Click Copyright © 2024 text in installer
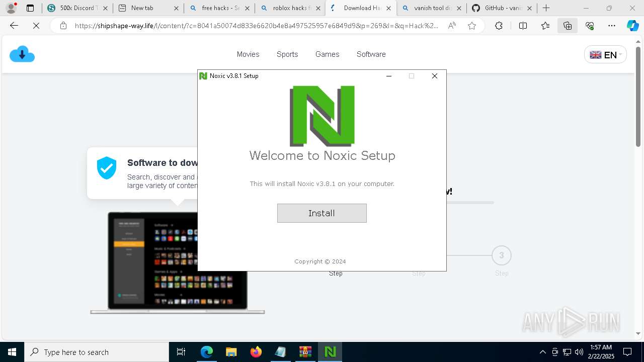644x362 pixels. pyautogui.click(x=320, y=261)
